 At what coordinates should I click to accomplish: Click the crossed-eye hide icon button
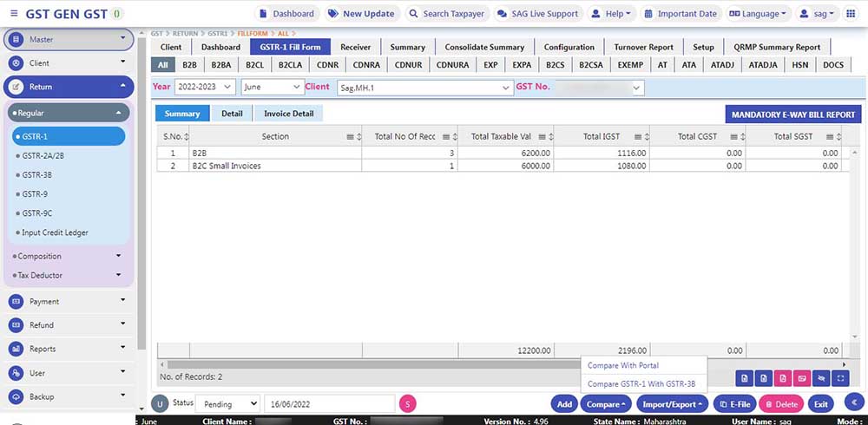click(820, 378)
